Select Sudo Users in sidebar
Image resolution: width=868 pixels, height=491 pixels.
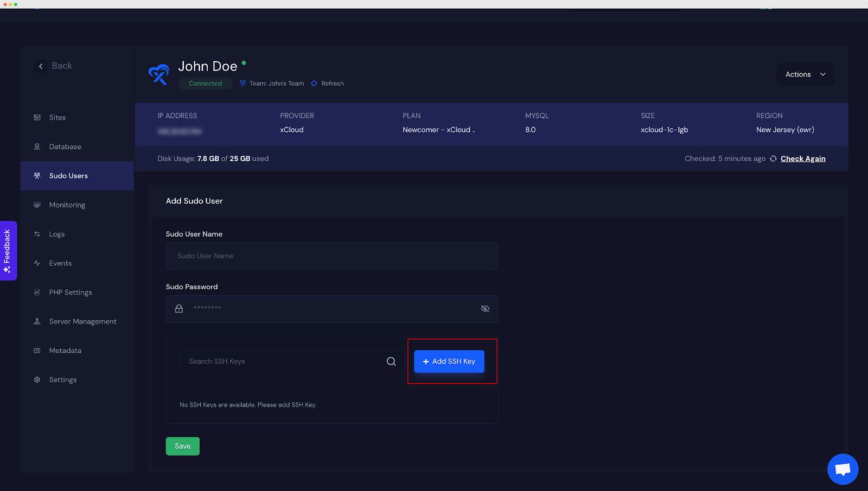[68, 176]
